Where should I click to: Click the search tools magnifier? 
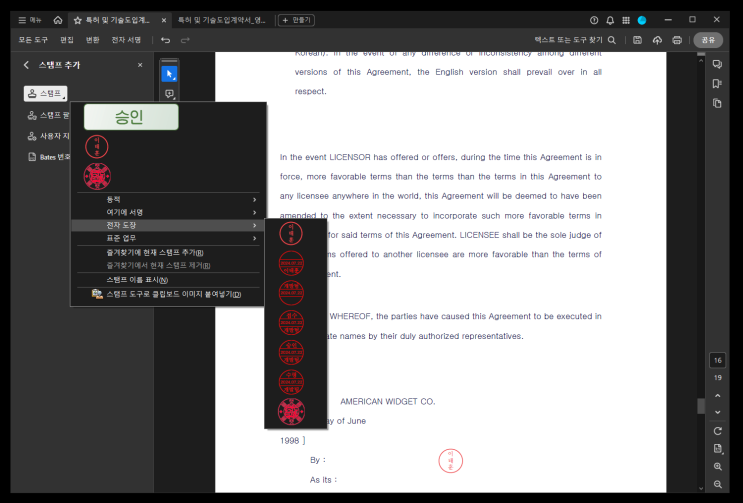(x=612, y=40)
